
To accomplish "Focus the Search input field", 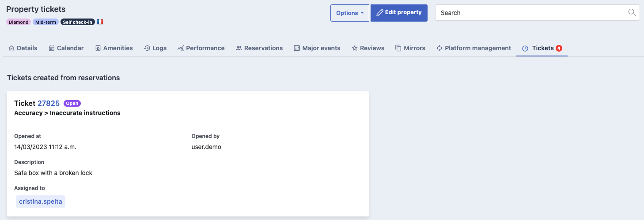I will point(538,13).
